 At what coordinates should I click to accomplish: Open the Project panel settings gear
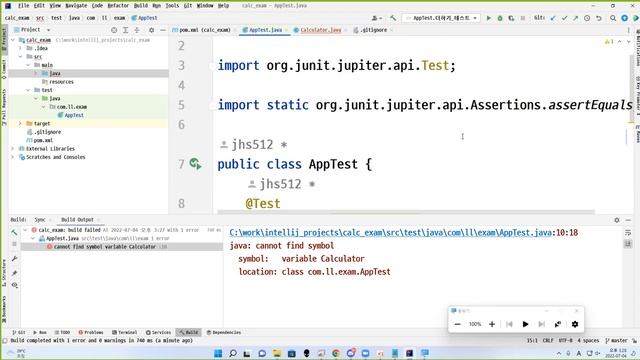(x=151, y=30)
